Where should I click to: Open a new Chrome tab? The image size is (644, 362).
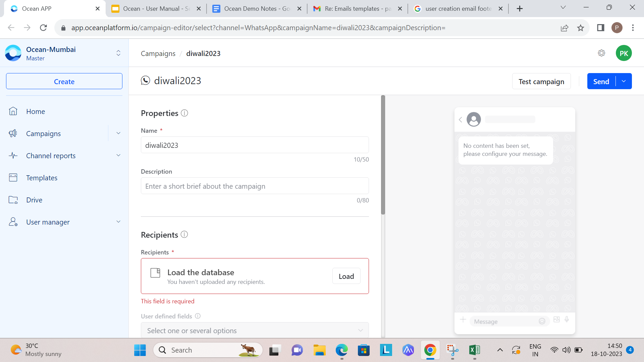click(x=520, y=9)
